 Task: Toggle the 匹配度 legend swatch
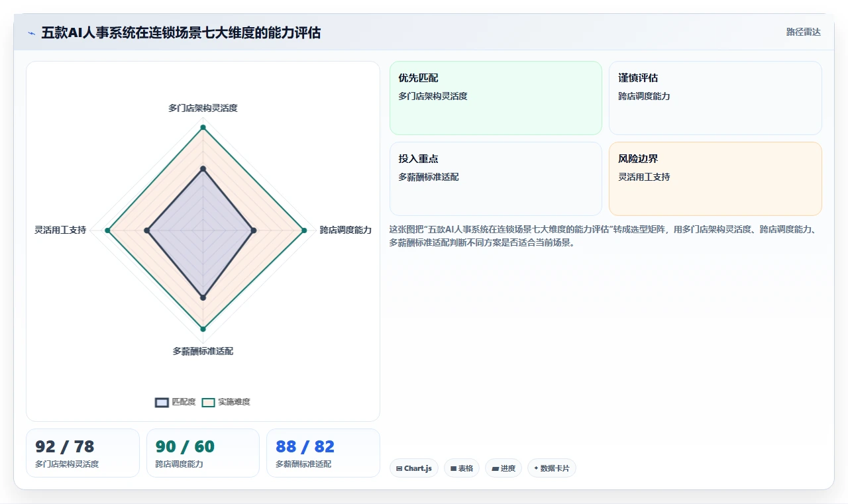coord(162,402)
